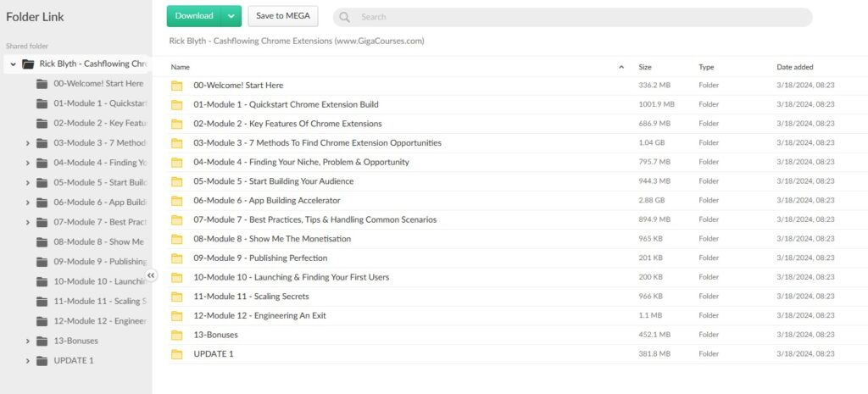This screenshot has width=868, height=394.
Task: Toggle sort direction arrow in Name column
Action: pyautogui.click(x=621, y=67)
